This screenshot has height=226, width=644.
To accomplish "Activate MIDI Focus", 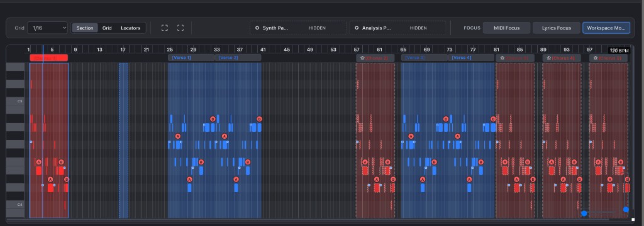I will 506,28.
